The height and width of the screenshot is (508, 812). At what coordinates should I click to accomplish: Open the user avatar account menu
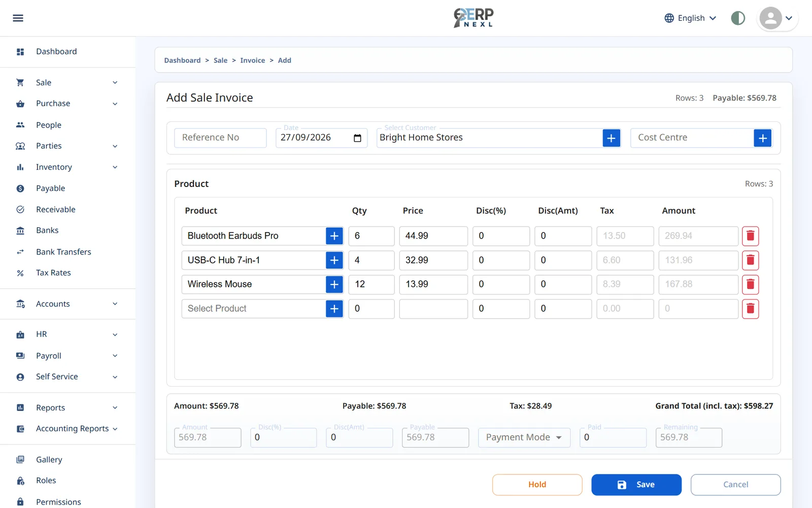coord(777,18)
